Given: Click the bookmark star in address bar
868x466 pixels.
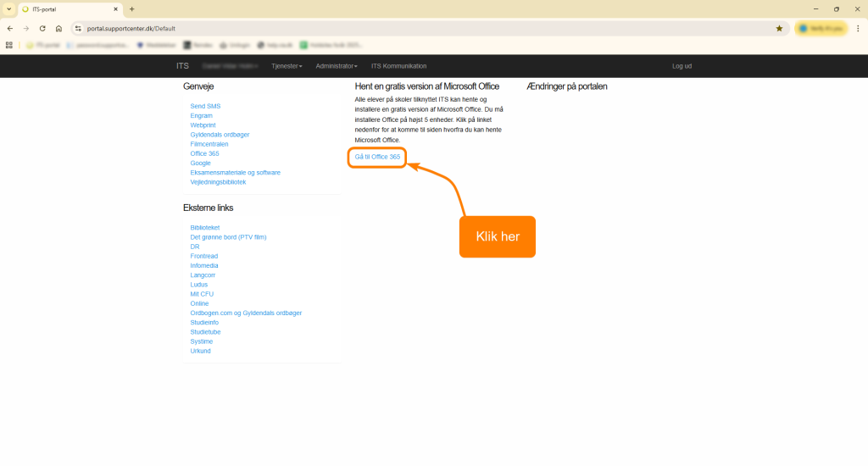Looking at the screenshot, I should tap(779, 28).
